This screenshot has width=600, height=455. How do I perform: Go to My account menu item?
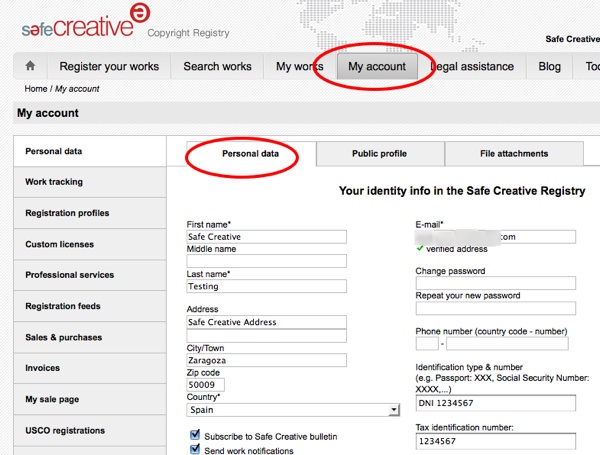tap(377, 67)
